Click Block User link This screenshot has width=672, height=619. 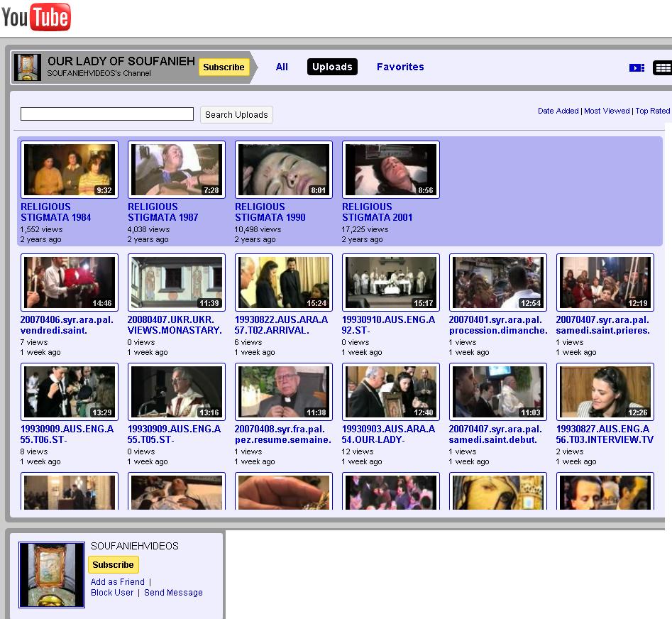click(x=112, y=593)
